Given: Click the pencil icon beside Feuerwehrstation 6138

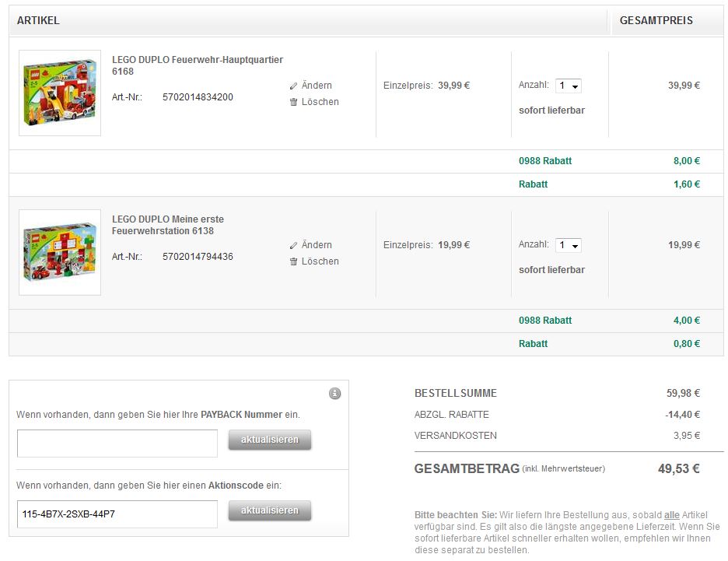Looking at the screenshot, I should (x=294, y=244).
